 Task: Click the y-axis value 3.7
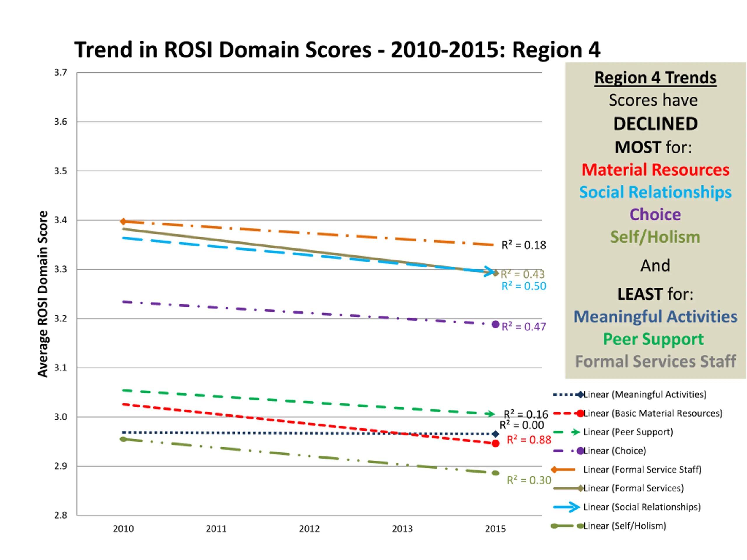pyautogui.click(x=61, y=73)
